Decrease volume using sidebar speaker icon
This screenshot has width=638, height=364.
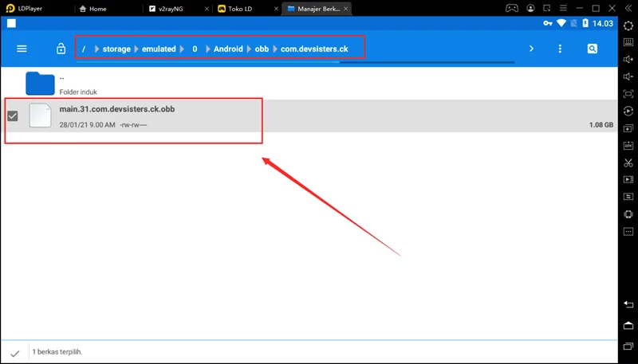pos(628,76)
